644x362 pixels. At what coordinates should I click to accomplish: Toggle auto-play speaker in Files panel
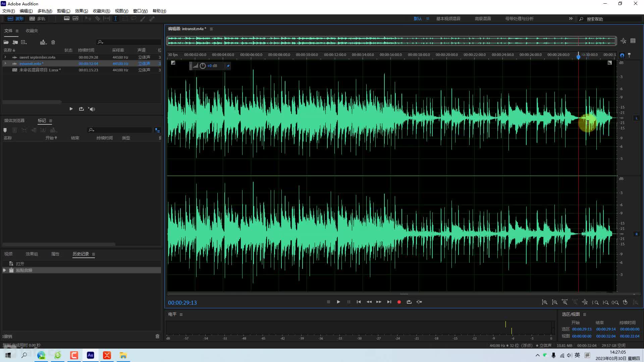pyautogui.click(x=92, y=109)
